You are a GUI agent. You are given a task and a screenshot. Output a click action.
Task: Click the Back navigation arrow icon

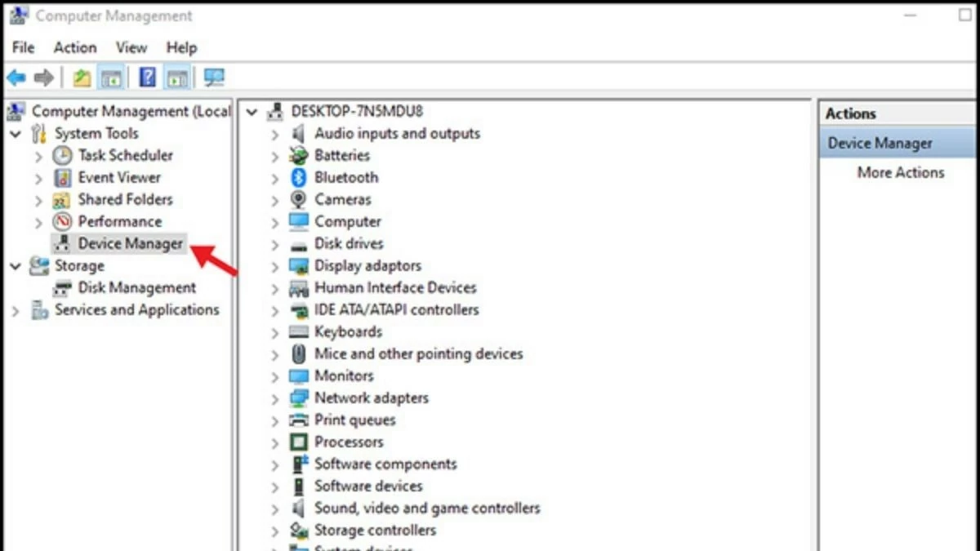click(16, 77)
